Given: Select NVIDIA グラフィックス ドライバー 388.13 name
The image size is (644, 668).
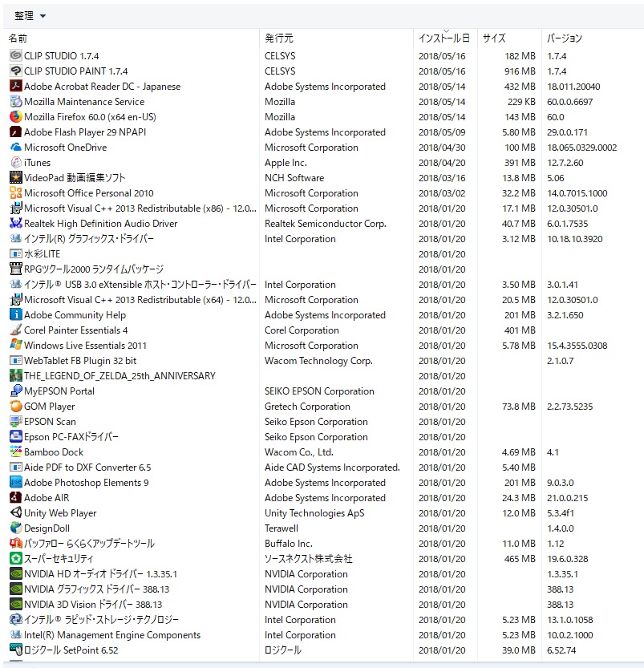Looking at the screenshot, I should pos(97,589).
